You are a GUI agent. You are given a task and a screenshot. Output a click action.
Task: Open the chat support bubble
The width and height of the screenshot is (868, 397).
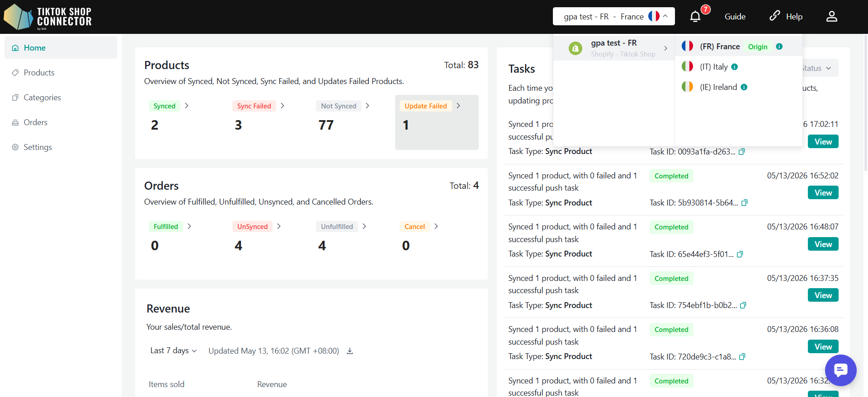pos(840,370)
